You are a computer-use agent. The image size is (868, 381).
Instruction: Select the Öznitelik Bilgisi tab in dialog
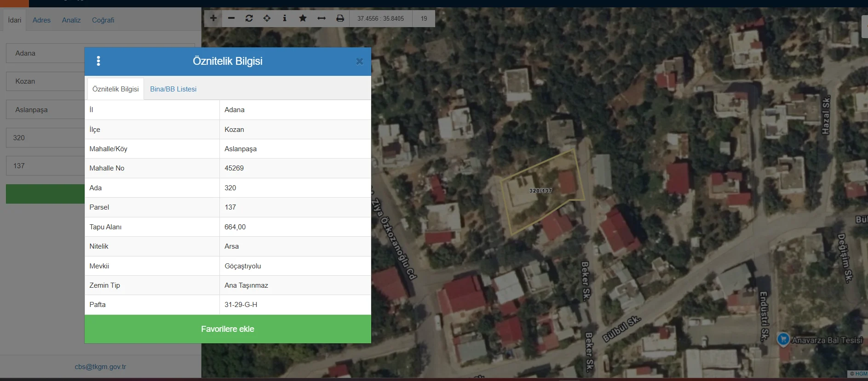[x=115, y=89]
